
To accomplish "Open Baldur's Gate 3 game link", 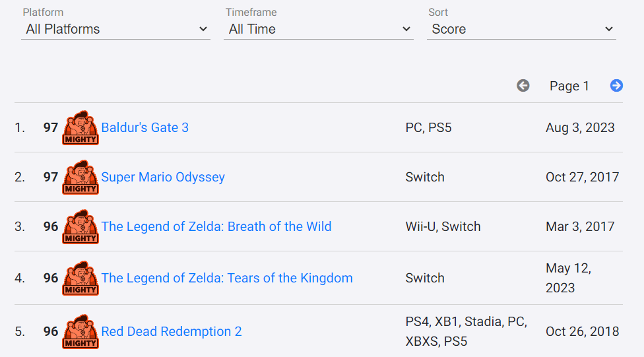I will tap(145, 127).
